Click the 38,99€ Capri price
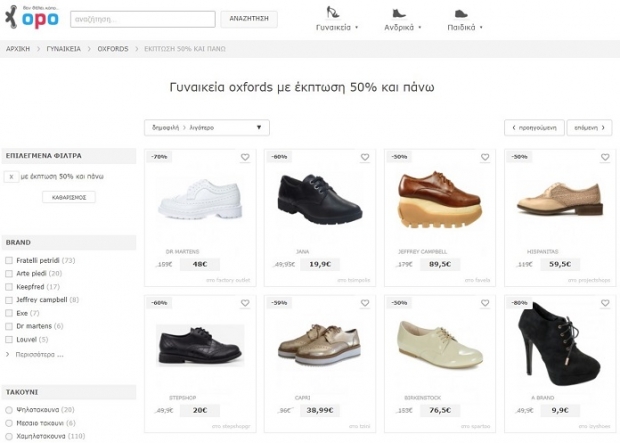This screenshot has height=443, width=620. click(320, 411)
